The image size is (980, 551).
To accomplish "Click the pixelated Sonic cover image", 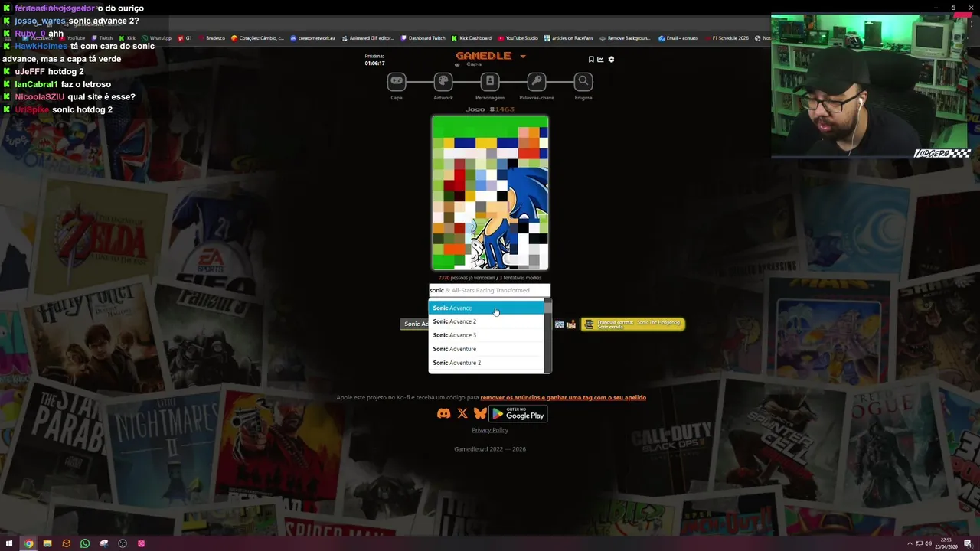I will [x=490, y=193].
